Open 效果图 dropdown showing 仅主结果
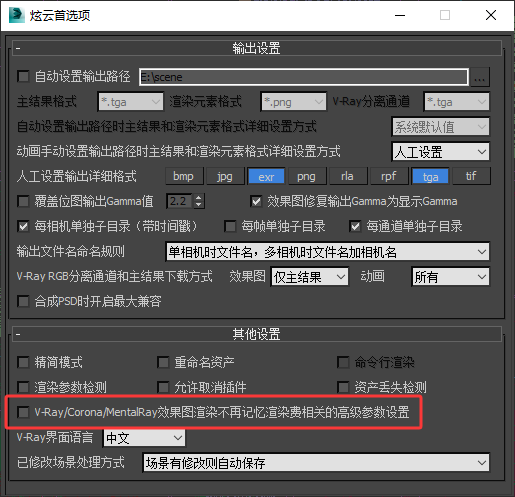515x497 pixels. tap(310, 277)
